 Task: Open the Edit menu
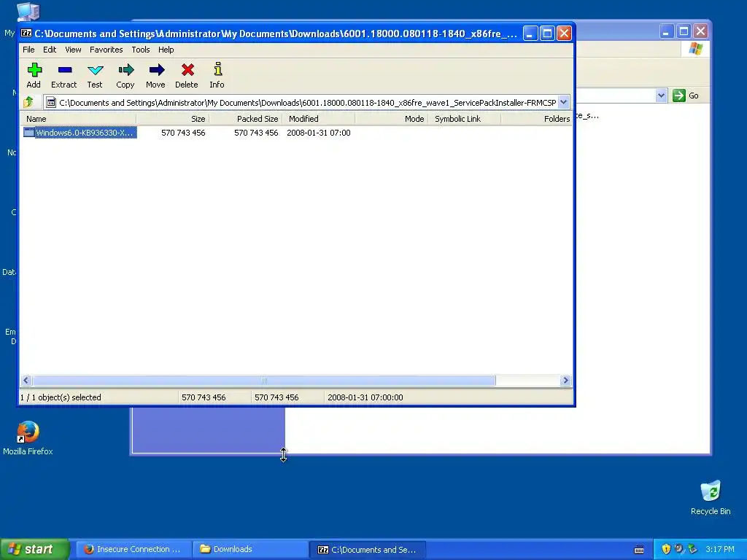(50, 50)
